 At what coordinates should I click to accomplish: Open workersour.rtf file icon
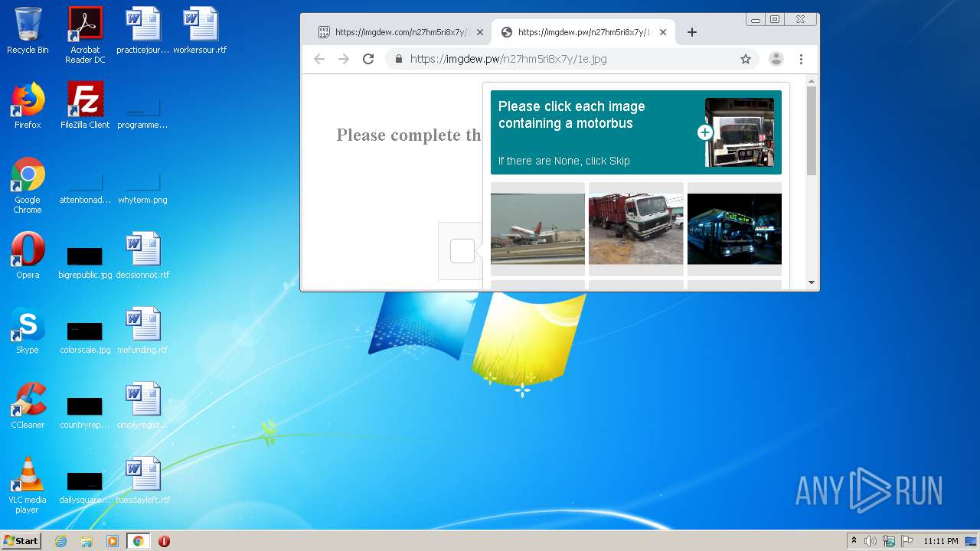click(200, 31)
